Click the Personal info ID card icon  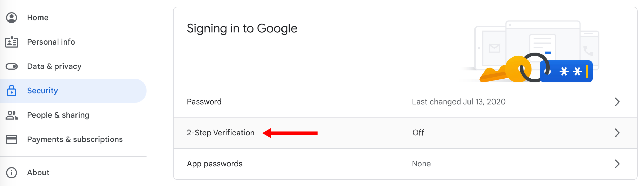coord(12,42)
